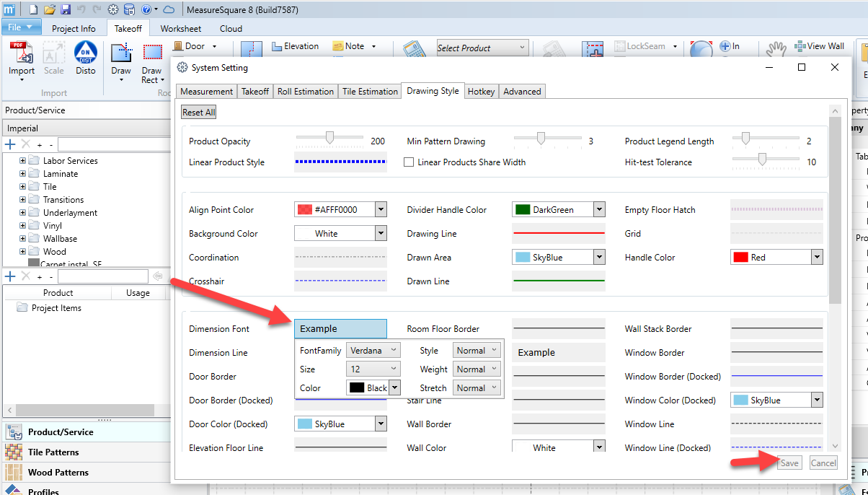Open the Divider Handle Color DarkGreen swatch

[x=559, y=210]
